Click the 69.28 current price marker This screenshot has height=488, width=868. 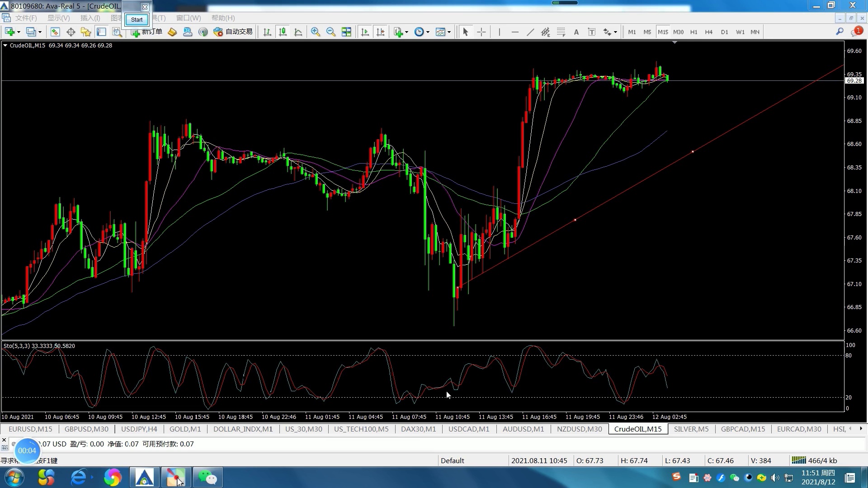point(854,81)
